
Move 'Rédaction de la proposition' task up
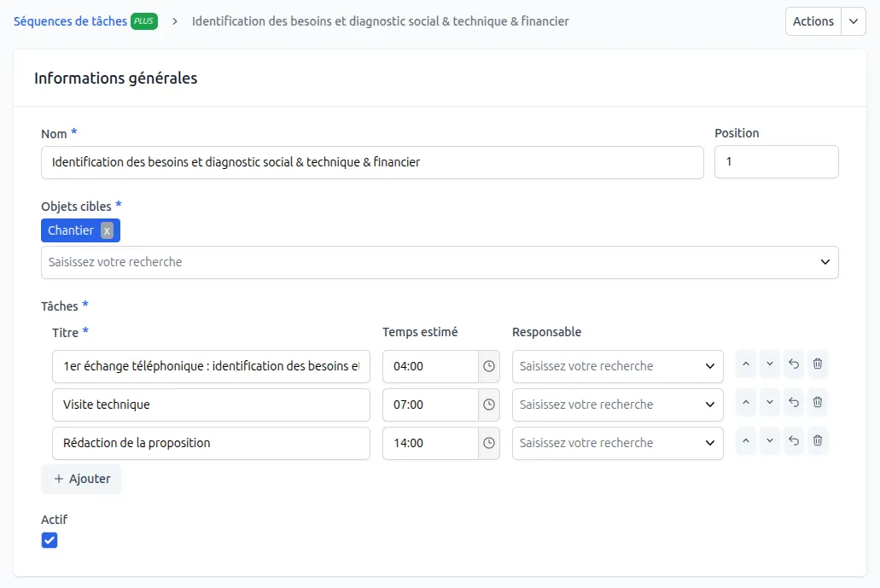pyautogui.click(x=745, y=440)
